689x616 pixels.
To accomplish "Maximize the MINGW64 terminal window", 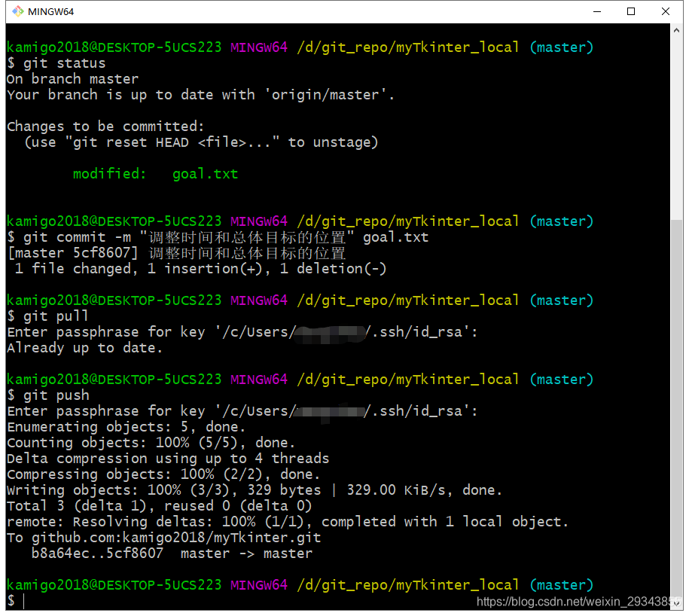I will 631,11.
